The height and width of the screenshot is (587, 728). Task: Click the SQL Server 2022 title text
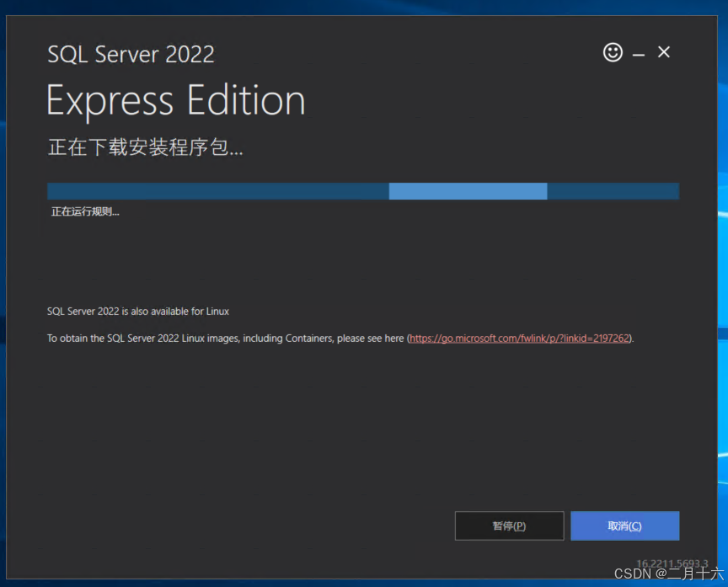[131, 54]
